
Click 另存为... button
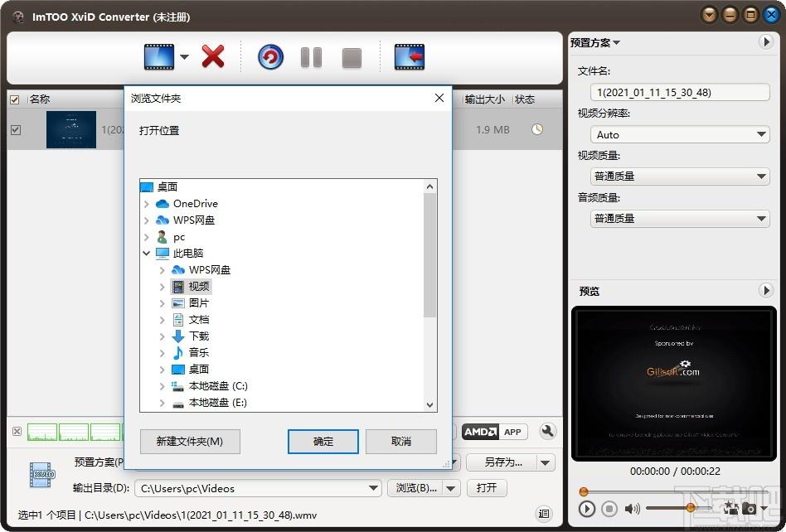(502, 462)
